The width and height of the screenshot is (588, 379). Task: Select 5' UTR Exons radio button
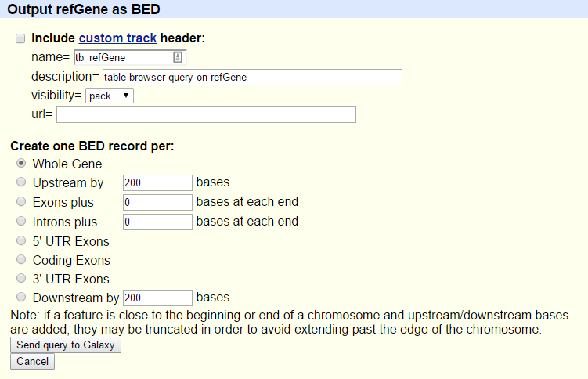point(21,240)
